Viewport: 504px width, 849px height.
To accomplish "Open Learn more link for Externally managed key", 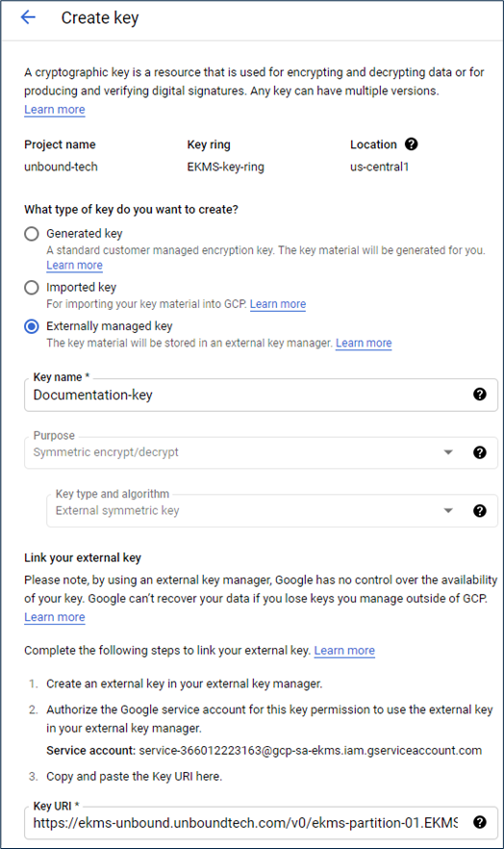I will [364, 344].
